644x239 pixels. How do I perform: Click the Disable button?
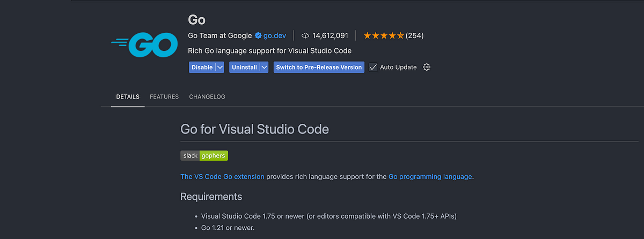pyautogui.click(x=202, y=67)
